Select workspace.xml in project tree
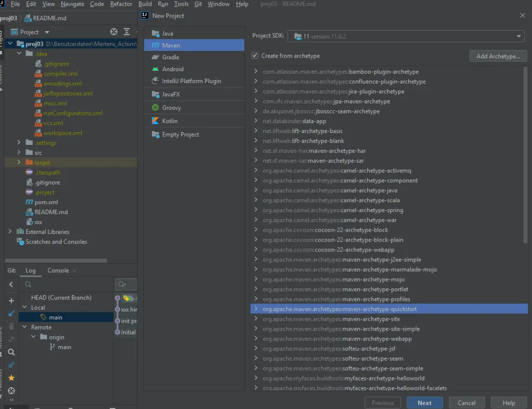This screenshot has height=409, width=532. tap(63, 133)
